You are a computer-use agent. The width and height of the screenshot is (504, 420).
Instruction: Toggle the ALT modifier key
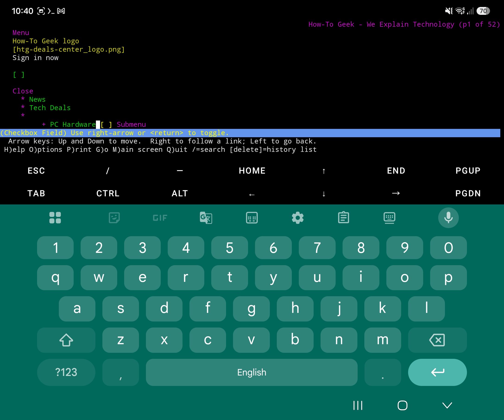pyautogui.click(x=180, y=194)
